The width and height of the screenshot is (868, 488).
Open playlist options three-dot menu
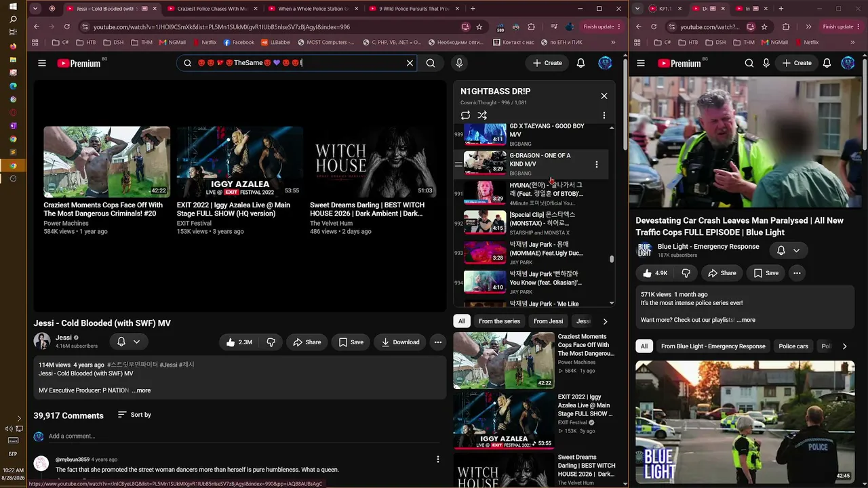click(x=604, y=116)
